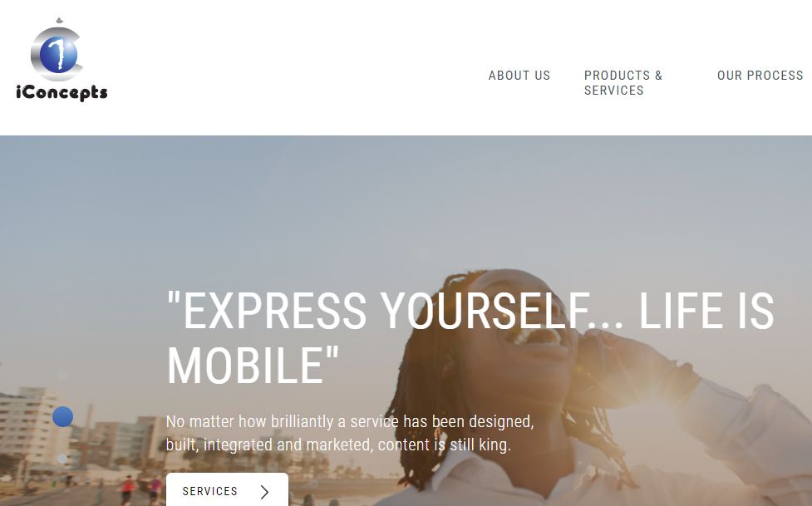Click the iConcepts wordmark text under the logo
The height and width of the screenshot is (506, 812).
[x=62, y=93]
